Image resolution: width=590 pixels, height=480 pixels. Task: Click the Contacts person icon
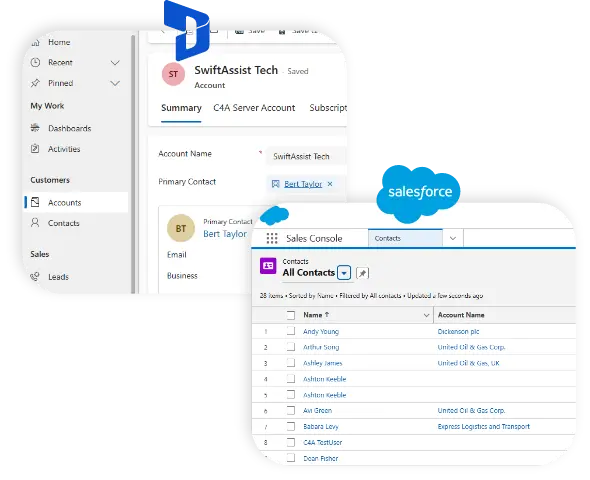(35, 223)
